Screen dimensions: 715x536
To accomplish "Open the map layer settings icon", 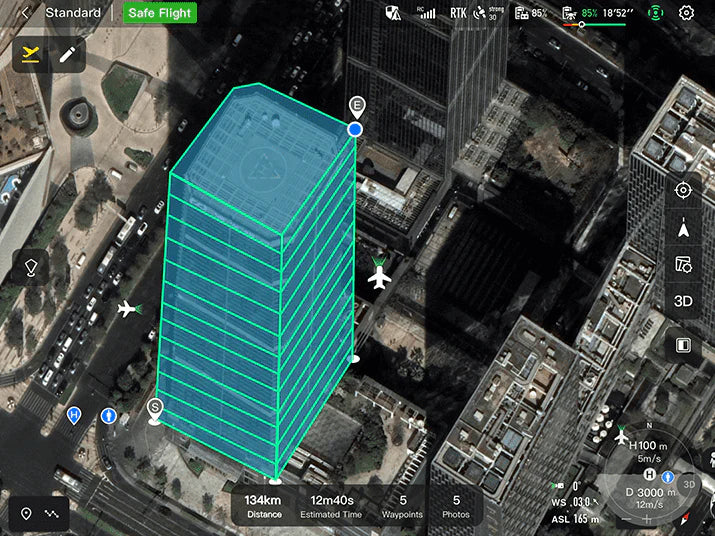I will pyautogui.click(x=684, y=265).
